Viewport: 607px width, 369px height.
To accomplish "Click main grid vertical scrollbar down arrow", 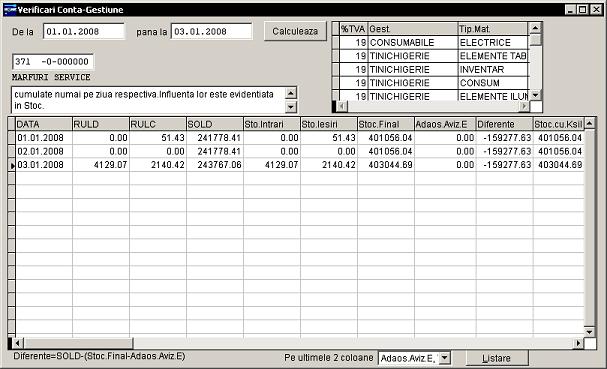I will click(x=589, y=332).
